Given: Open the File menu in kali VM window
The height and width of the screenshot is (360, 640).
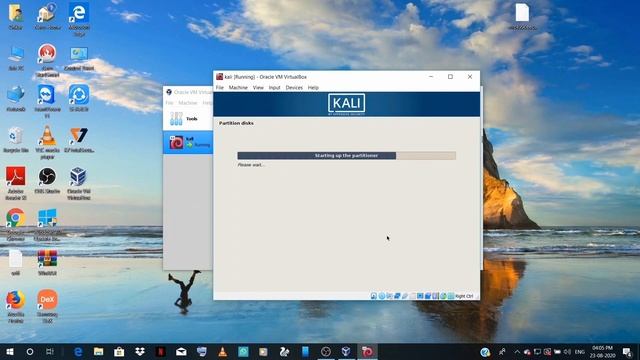Looking at the screenshot, I should point(220,87).
